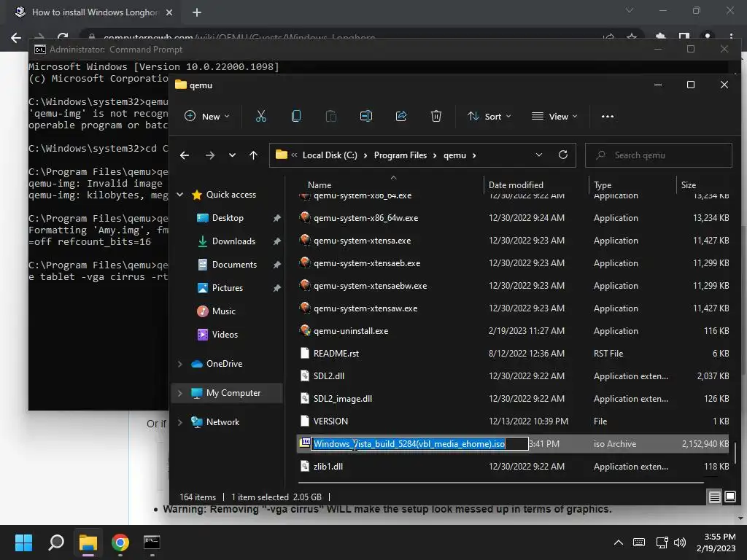Click the Delete trash icon in Explorer toolbar
The image size is (747, 560).
(x=436, y=116)
